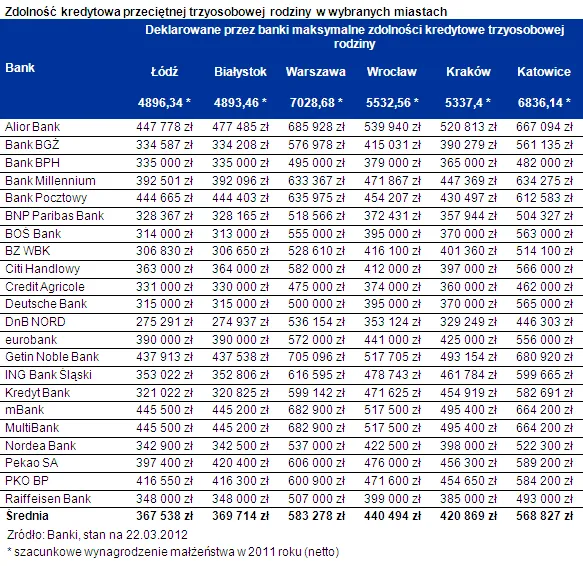This screenshot has width=583, height=566.
Task: Select Średnia value for Warszawa 583 278 zł
Action: [316, 516]
